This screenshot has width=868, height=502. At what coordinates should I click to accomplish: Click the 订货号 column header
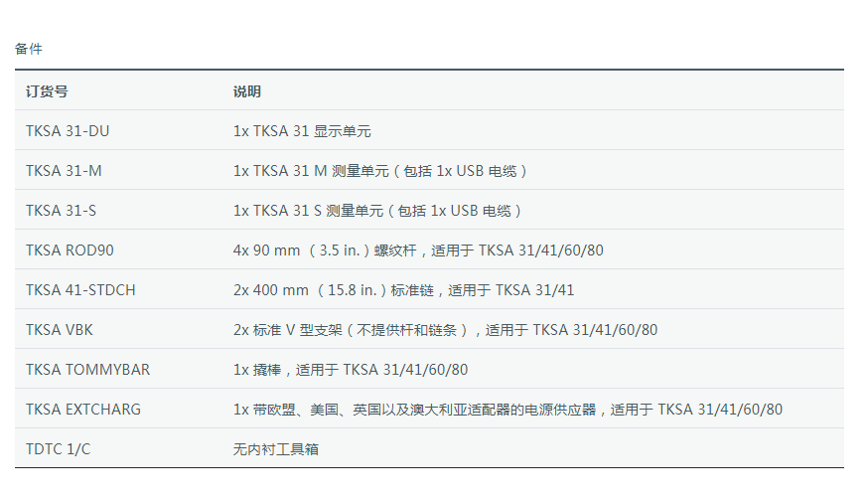47,91
